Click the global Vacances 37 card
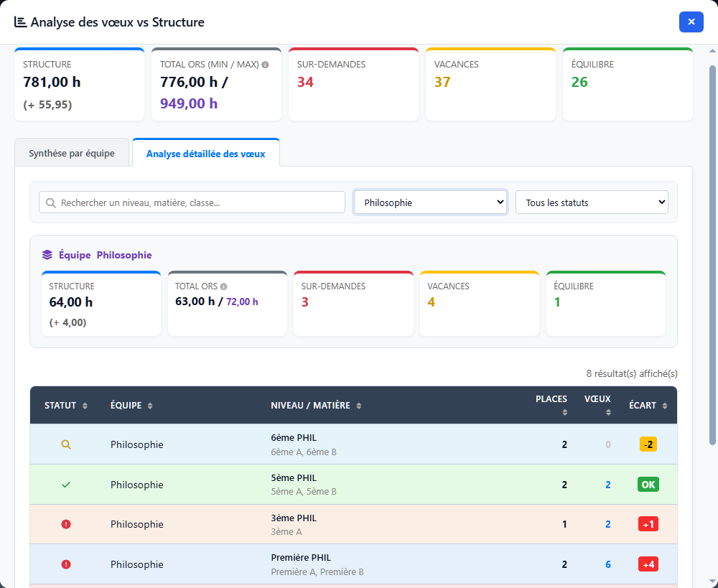The width and height of the screenshot is (718, 588). click(x=490, y=84)
